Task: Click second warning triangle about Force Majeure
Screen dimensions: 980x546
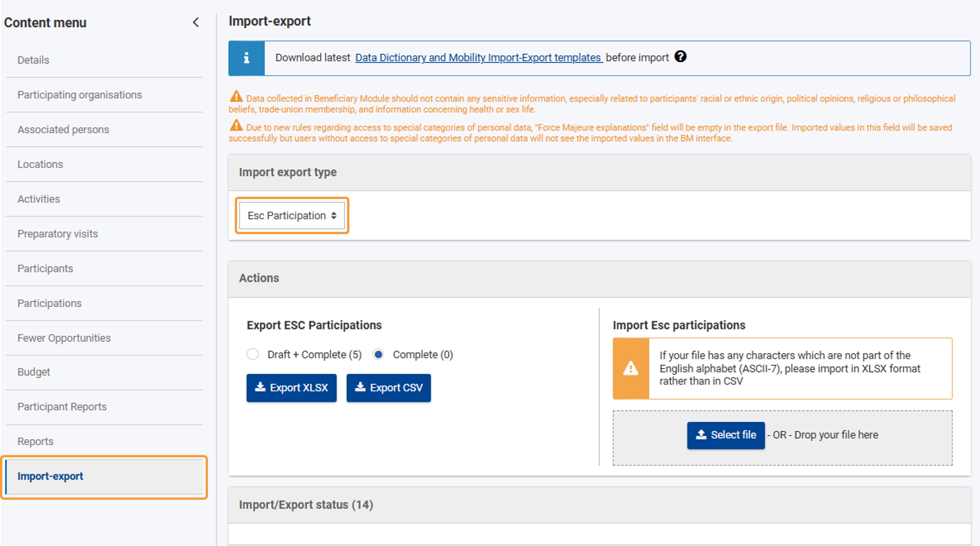Action: (x=236, y=125)
